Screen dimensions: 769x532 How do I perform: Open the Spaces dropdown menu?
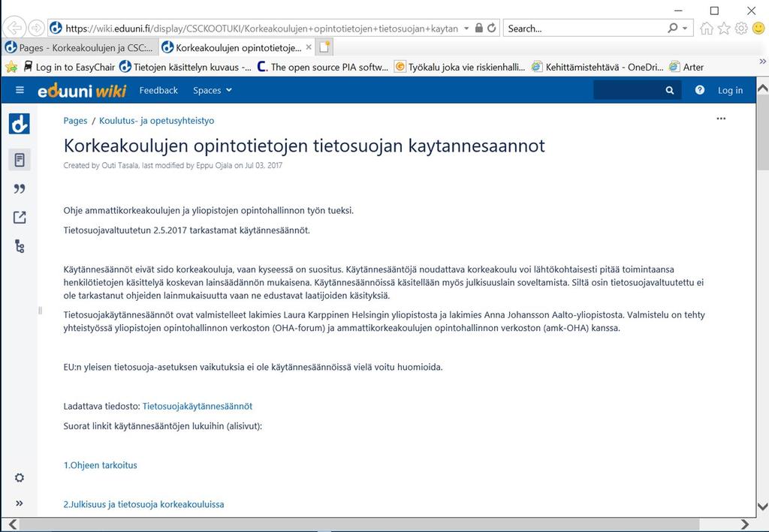pos(213,90)
